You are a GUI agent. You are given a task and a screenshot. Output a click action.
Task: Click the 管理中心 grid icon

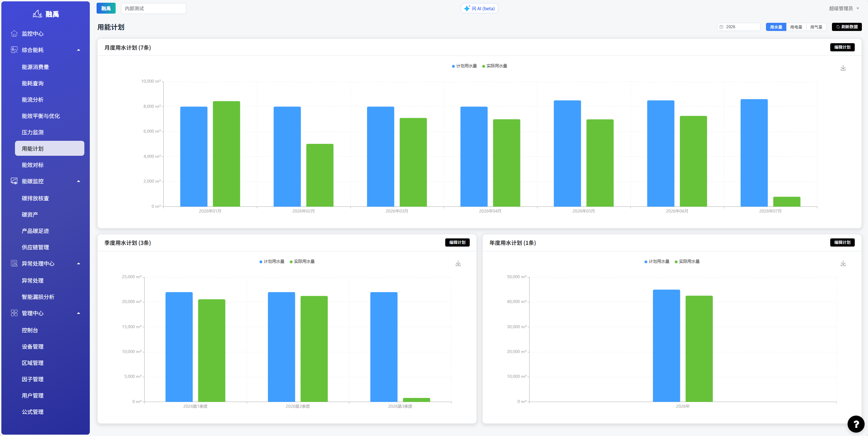(14, 313)
